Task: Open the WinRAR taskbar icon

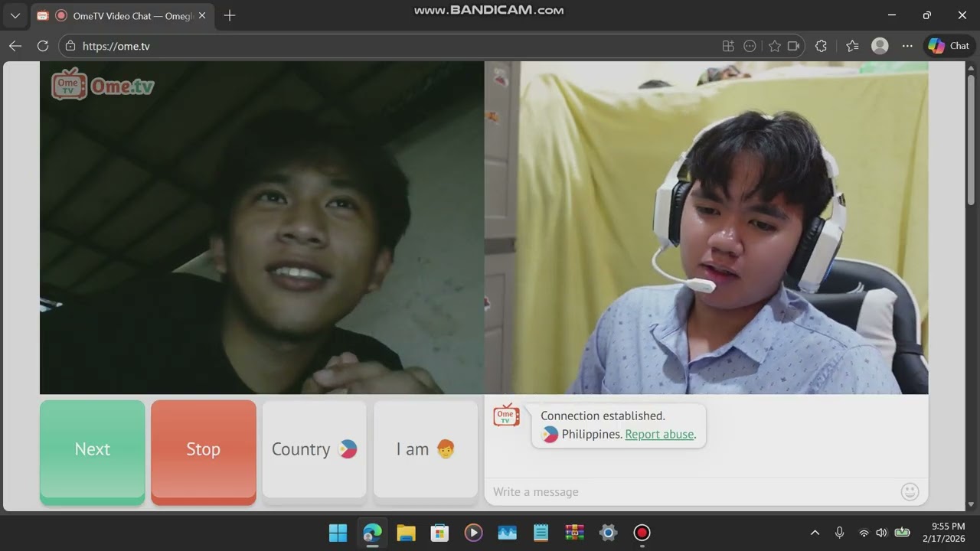Action: 574,533
